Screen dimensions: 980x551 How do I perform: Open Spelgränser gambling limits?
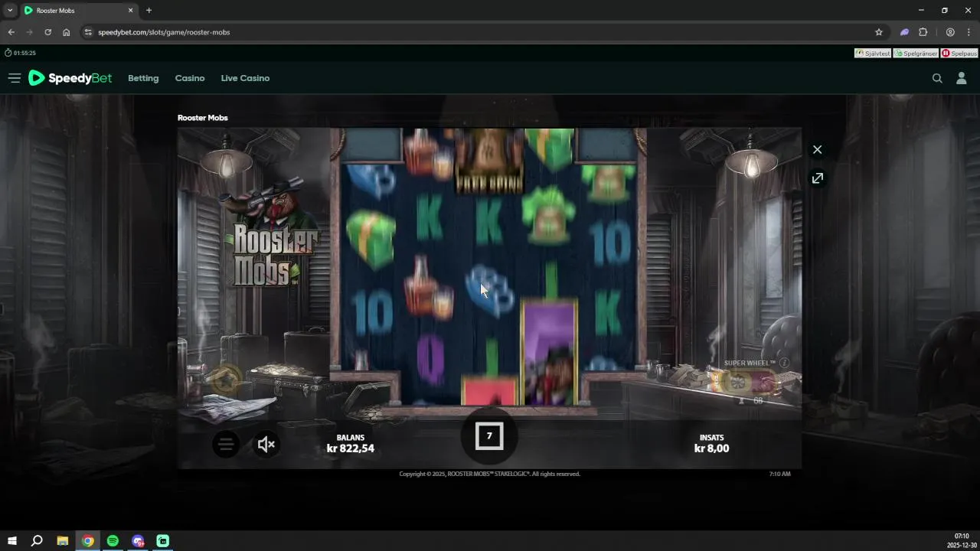tap(916, 54)
